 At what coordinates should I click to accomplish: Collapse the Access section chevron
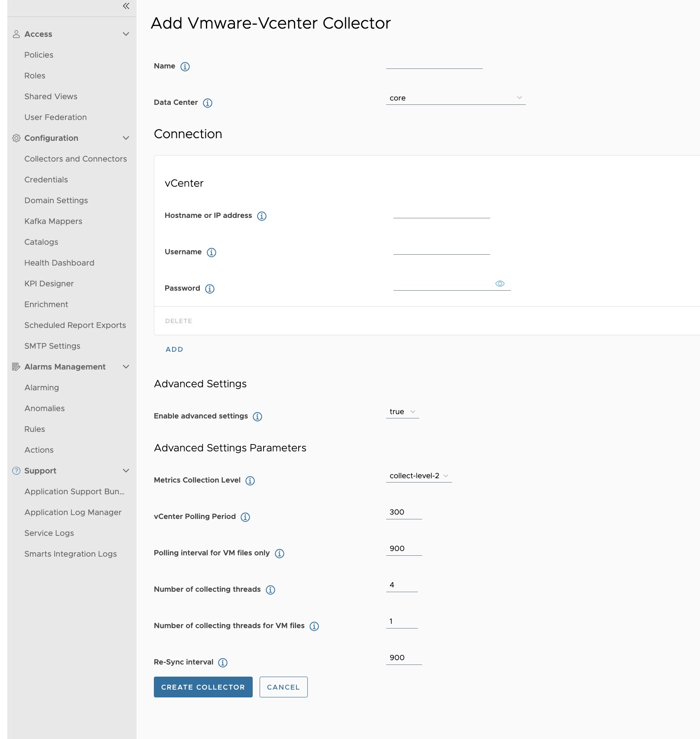point(126,34)
